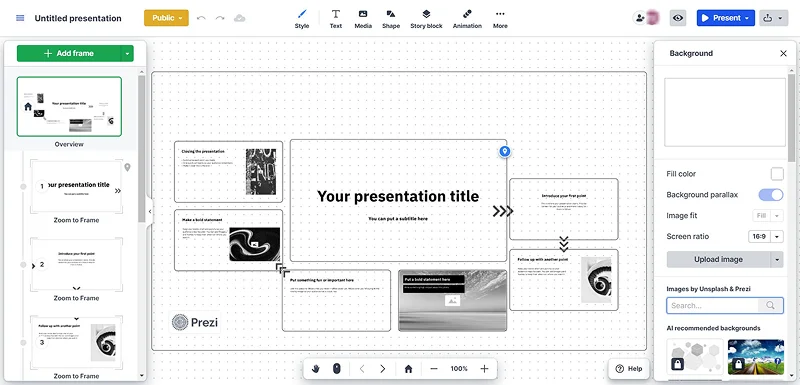The width and height of the screenshot is (800, 385).
Task: Expand the Upload image dropdown arrow
Action: point(777,259)
